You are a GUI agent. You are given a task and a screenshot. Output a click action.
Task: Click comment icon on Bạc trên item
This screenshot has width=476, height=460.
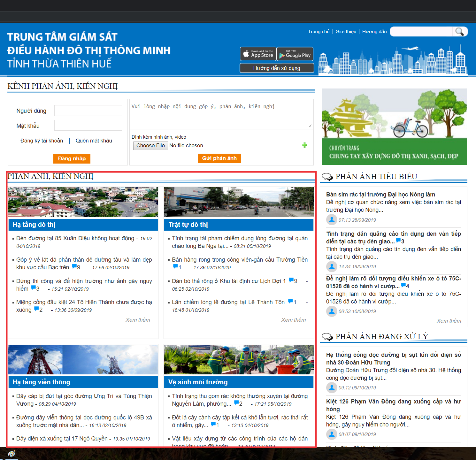74,266
